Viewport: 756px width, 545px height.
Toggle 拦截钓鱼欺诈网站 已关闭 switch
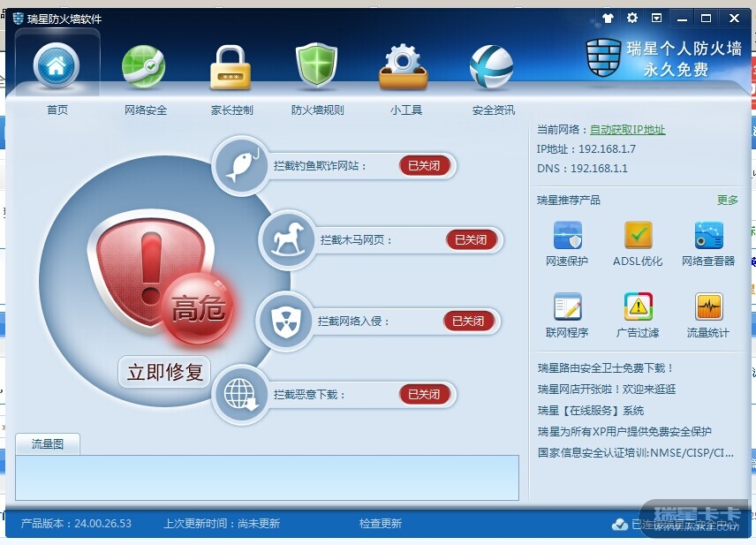tap(425, 165)
